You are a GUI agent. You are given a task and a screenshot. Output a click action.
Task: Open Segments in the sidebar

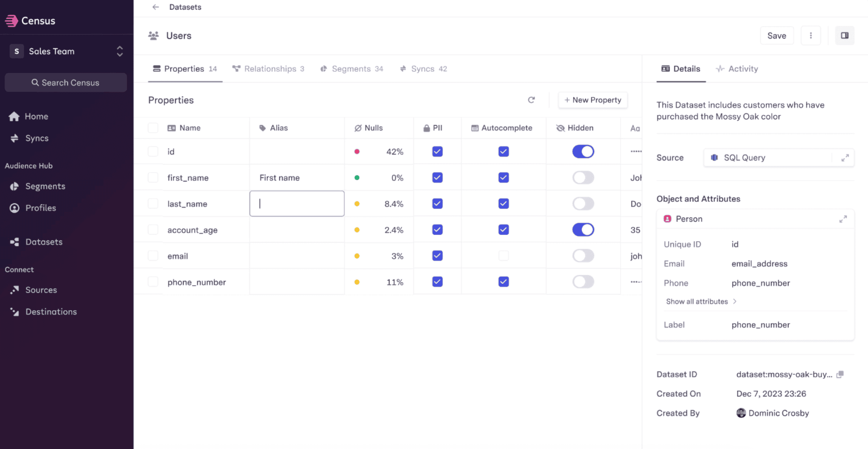[45, 186]
